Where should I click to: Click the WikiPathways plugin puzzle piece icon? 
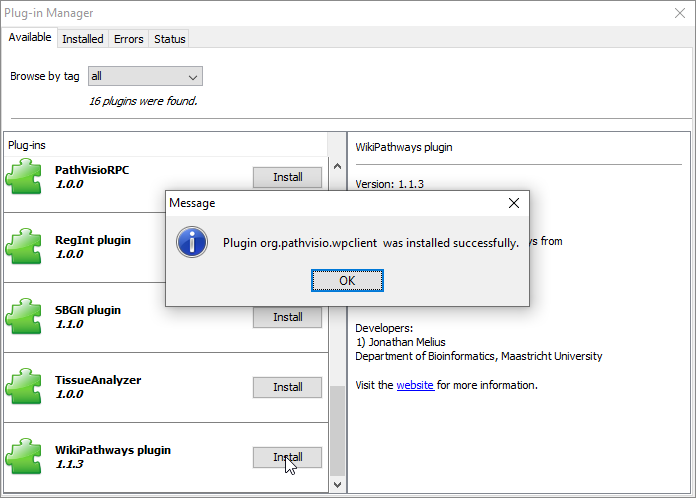click(x=24, y=457)
